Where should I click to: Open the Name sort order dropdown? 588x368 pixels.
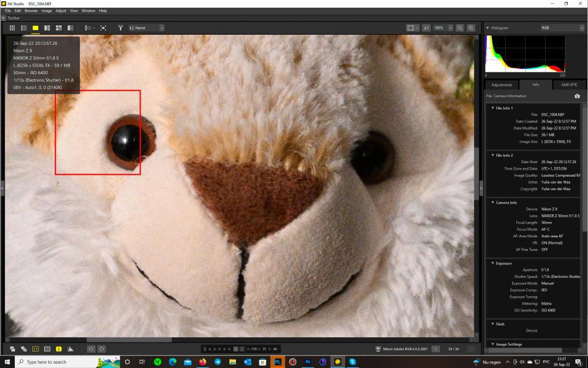tap(146, 28)
